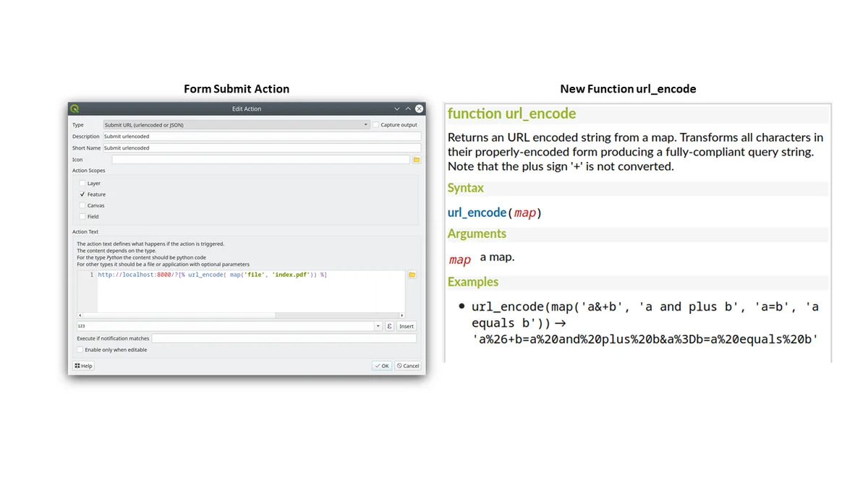Close the Edit Action dialog
The height and width of the screenshot is (488, 868).
[419, 108]
